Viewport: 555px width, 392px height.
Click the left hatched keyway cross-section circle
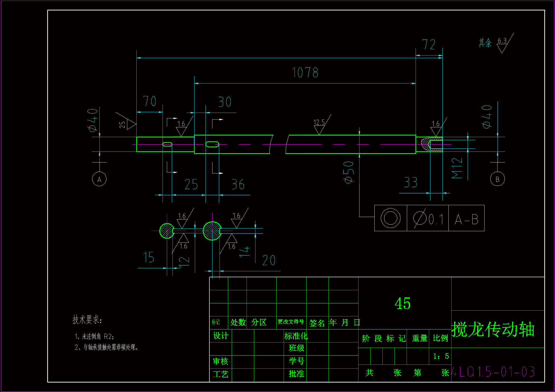click(167, 231)
